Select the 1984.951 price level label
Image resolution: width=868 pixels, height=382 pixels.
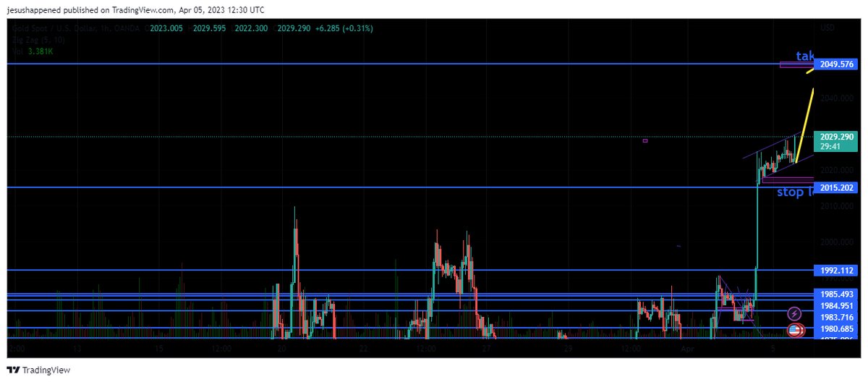(836, 306)
